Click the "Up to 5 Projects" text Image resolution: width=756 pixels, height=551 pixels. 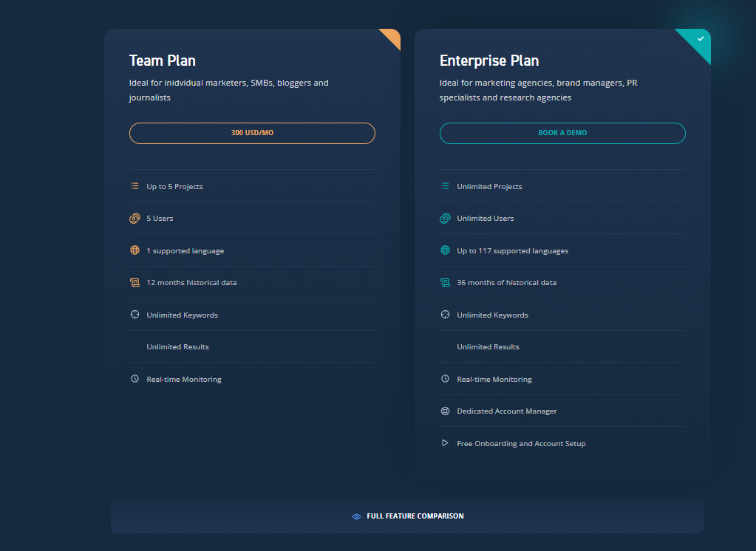coord(175,187)
